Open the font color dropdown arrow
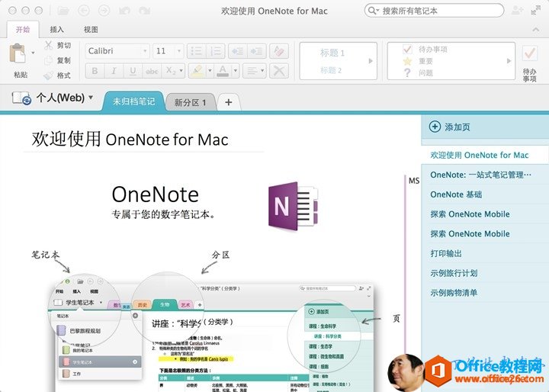Image resolution: width=549 pixels, height=392 pixels. (x=236, y=71)
